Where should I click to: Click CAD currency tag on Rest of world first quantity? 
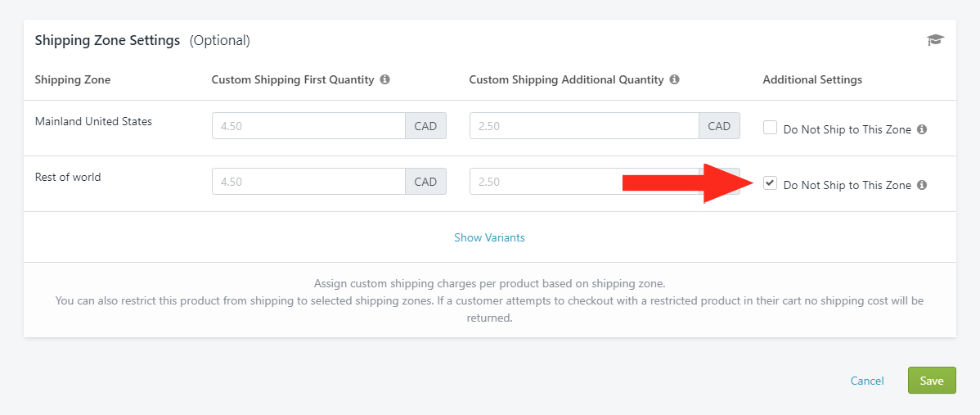pyautogui.click(x=425, y=181)
